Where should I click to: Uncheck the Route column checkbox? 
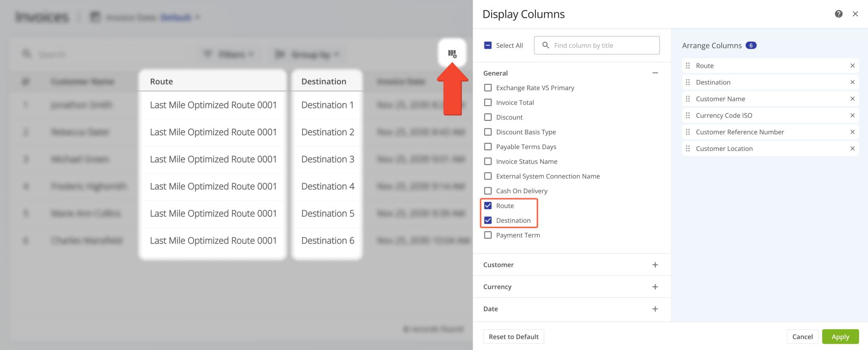tap(488, 206)
